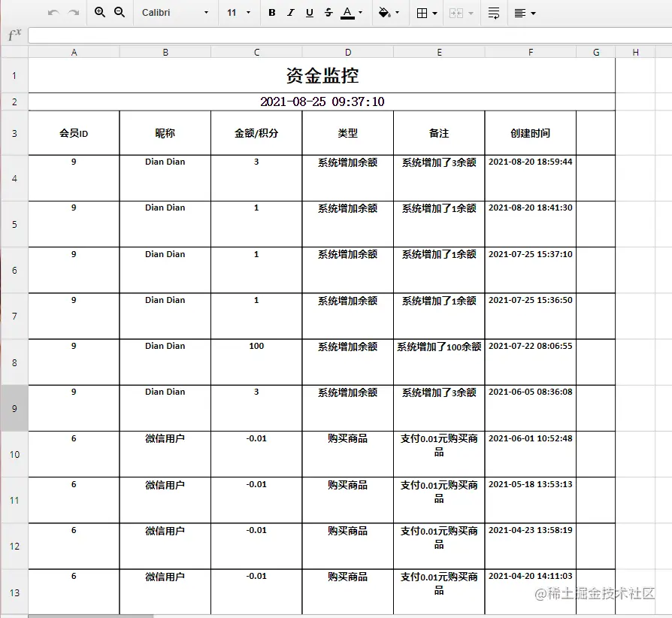The height and width of the screenshot is (618, 672).
Task: Select column D header
Action: (x=347, y=53)
